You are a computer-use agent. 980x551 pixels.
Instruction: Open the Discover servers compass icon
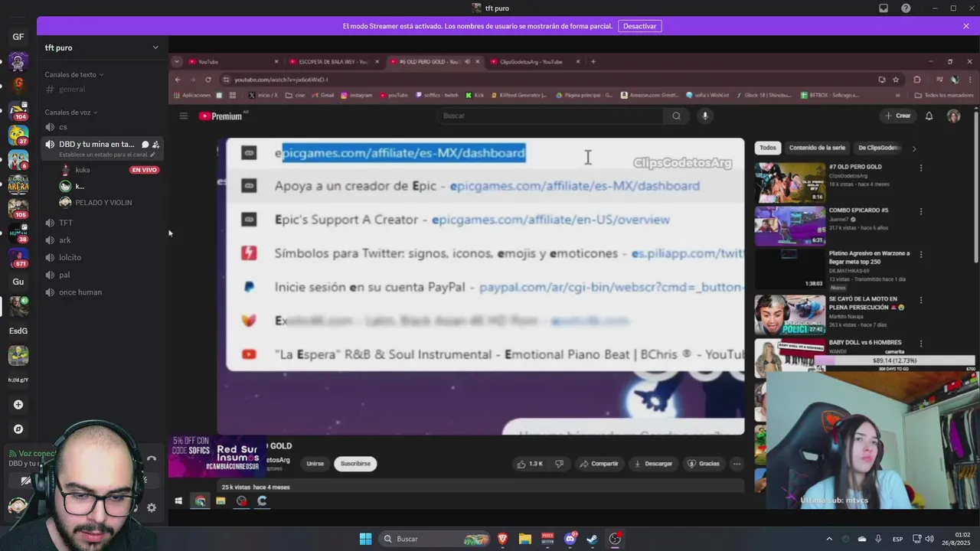(x=18, y=429)
